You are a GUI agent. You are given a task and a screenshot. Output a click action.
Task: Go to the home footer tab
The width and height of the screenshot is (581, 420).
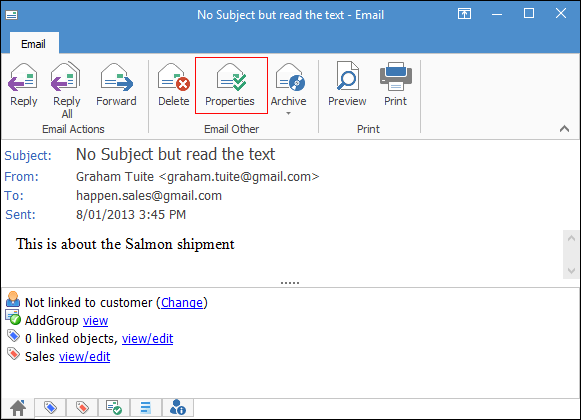(18, 408)
